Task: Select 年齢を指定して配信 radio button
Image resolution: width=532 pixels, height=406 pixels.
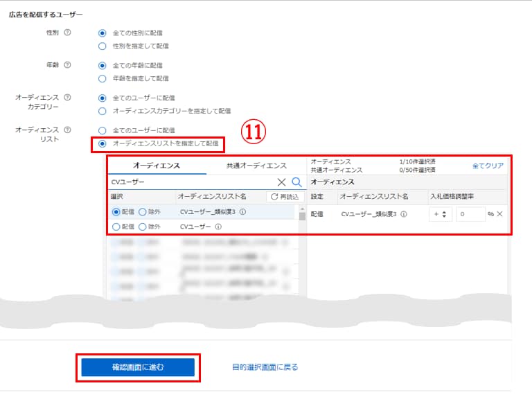Action: tap(103, 78)
